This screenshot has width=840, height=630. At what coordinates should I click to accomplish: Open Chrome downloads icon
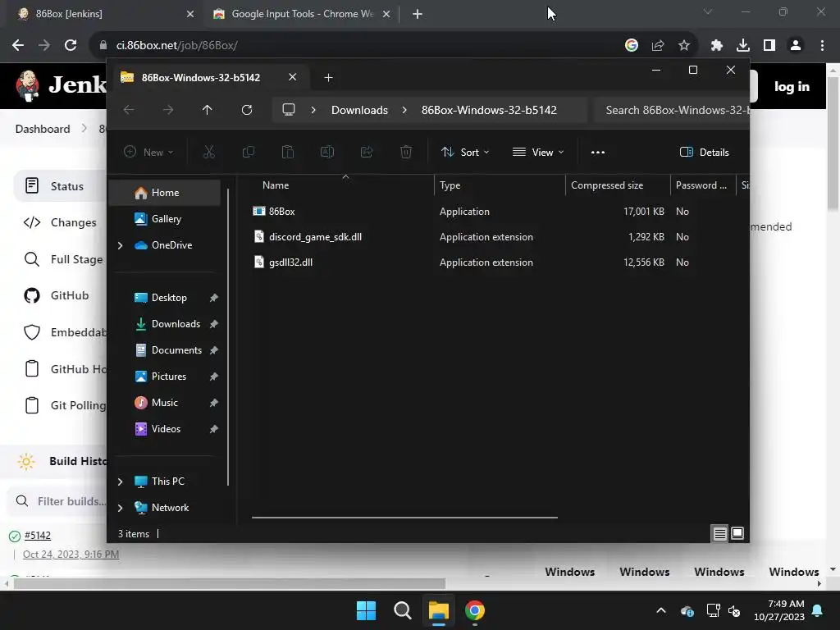point(743,45)
